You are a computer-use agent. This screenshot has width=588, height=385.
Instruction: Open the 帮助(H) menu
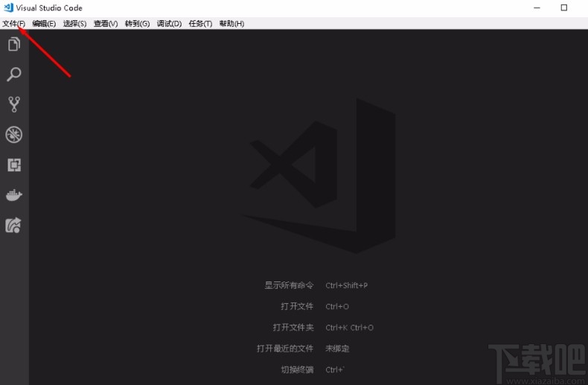[231, 24]
